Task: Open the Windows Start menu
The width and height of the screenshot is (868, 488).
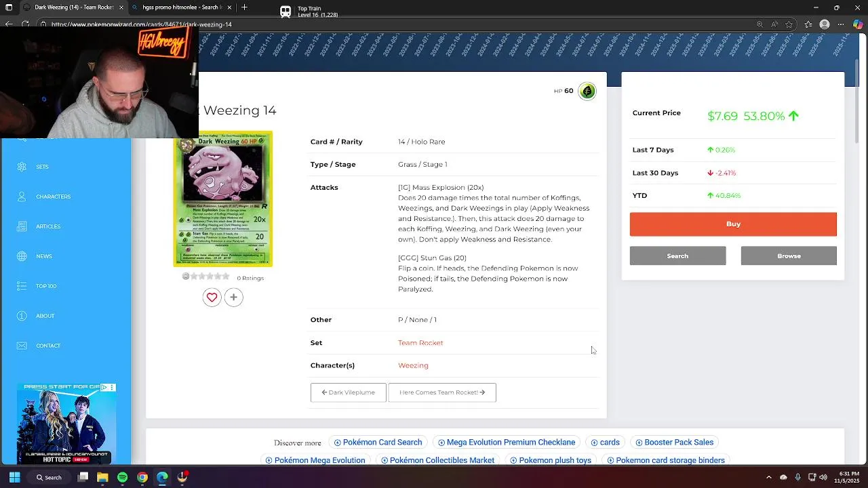Action: (x=14, y=477)
